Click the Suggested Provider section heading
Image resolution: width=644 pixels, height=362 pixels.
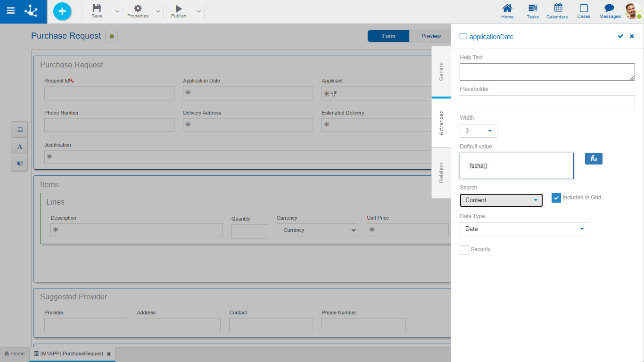(x=74, y=297)
